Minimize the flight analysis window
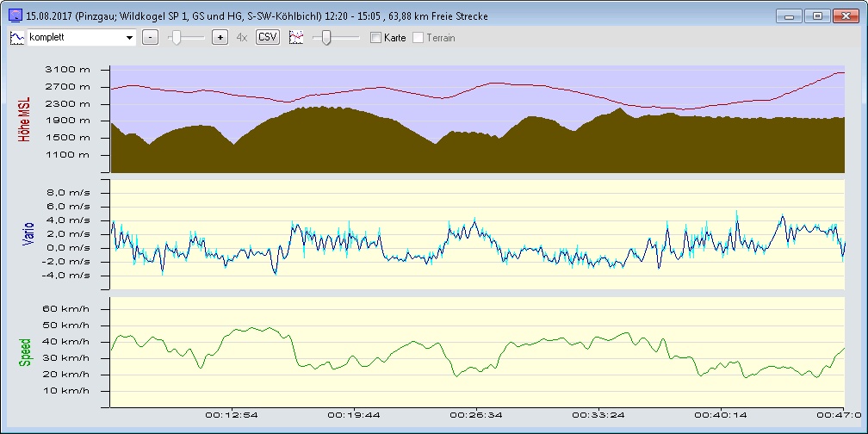The width and height of the screenshot is (868, 434). pyautogui.click(x=789, y=15)
